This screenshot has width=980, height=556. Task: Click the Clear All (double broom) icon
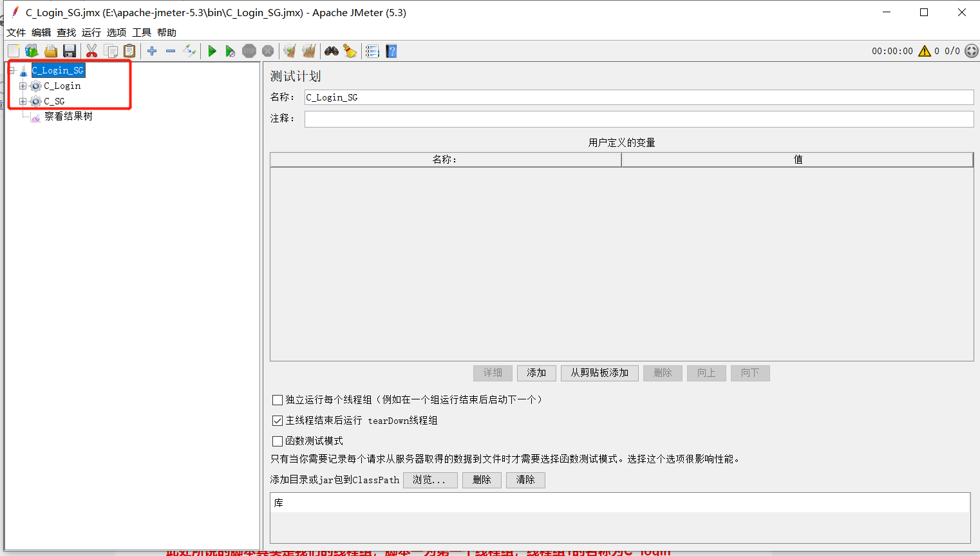click(309, 51)
